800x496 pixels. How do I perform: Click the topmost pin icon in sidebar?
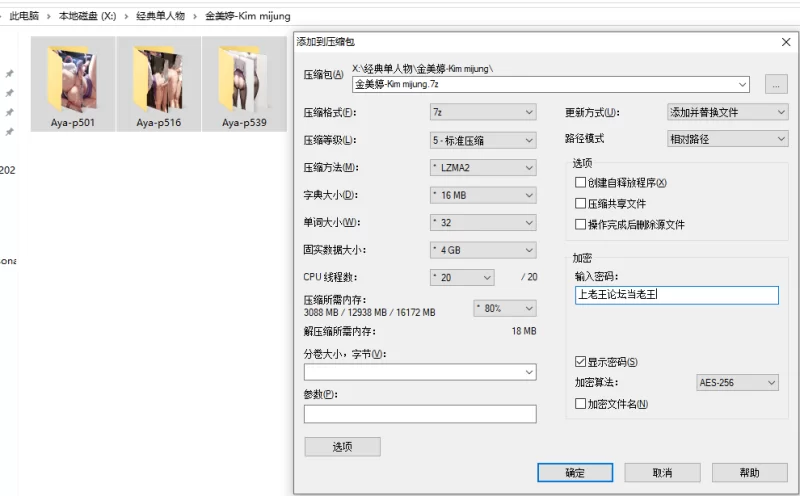(9, 73)
